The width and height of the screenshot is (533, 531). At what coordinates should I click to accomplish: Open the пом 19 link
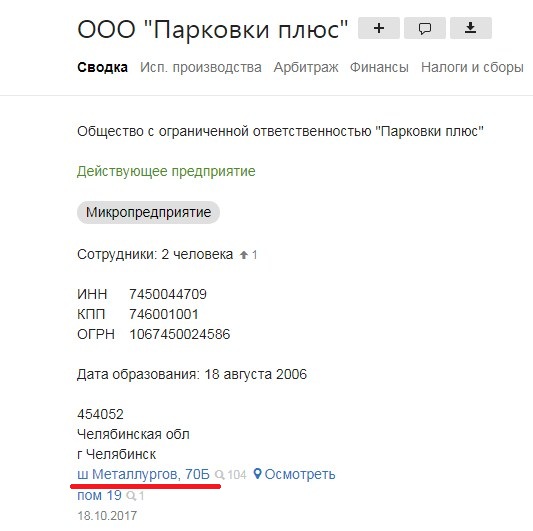(x=99, y=495)
